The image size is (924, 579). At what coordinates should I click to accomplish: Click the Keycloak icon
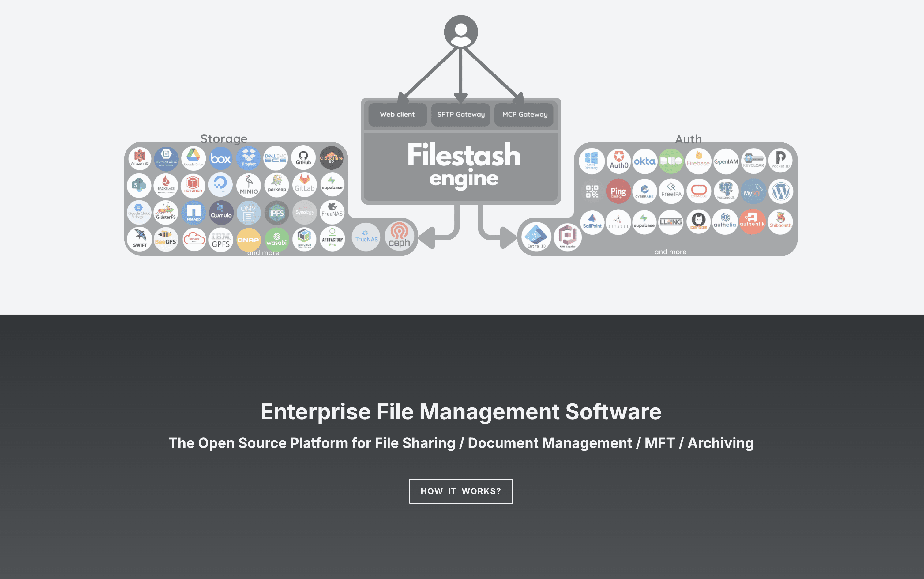[x=753, y=161]
